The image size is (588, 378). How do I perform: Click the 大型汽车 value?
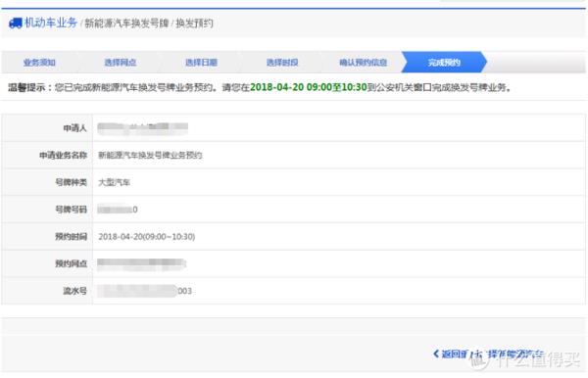pyautogui.click(x=114, y=182)
